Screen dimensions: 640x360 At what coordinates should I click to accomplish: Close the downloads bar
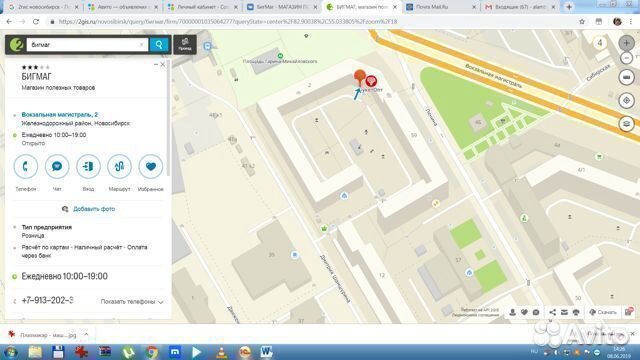pyautogui.click(x=633, y=334)
